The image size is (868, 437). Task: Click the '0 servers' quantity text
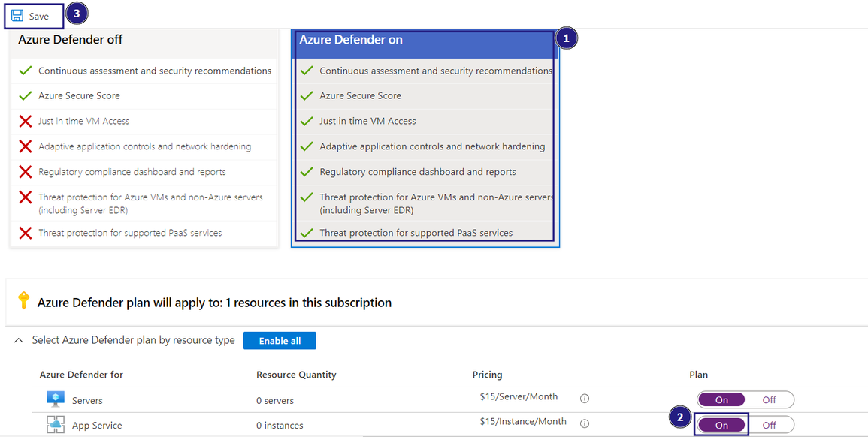tap(275, 400)
